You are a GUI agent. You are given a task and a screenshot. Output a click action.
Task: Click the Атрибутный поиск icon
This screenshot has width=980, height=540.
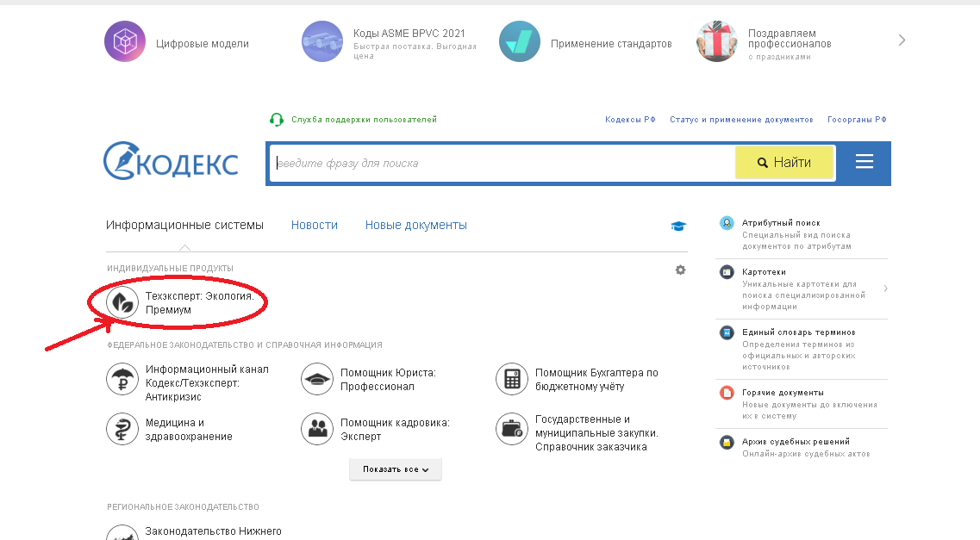pos(727,223)
